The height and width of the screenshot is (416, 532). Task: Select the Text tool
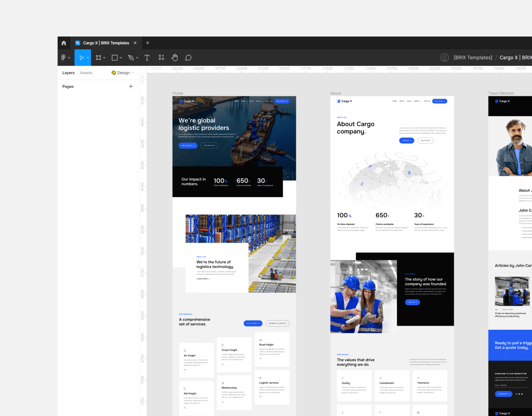click(147, 57)
